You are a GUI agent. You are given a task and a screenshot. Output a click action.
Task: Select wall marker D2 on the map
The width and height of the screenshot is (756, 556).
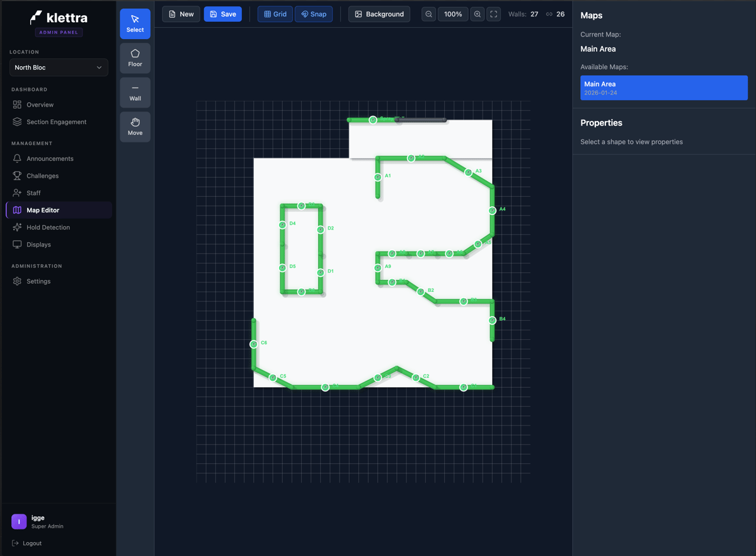pos(321,229)
